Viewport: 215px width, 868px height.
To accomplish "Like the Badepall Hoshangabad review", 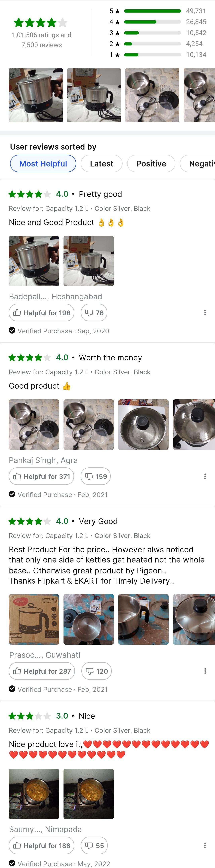I will tap(41, 313).
